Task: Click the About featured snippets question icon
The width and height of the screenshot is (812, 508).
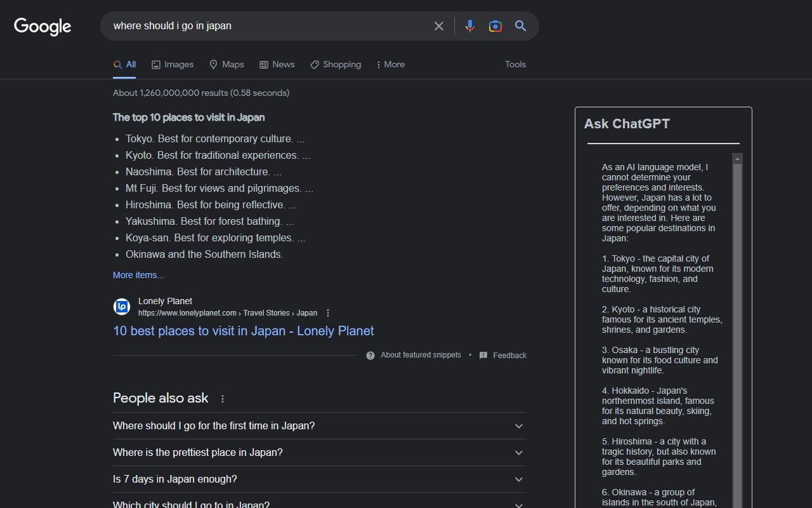Action: point(370,356)
